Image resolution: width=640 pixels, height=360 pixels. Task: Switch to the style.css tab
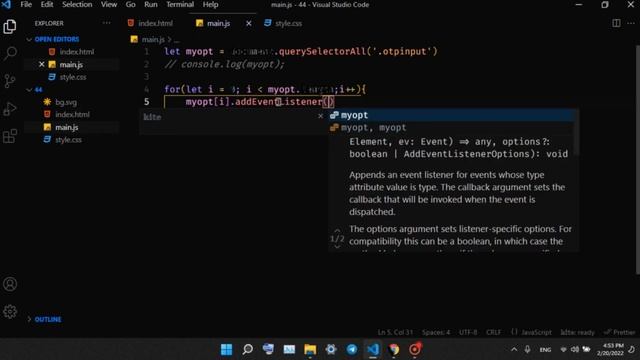pyautogui.click(x=288, y=23)
